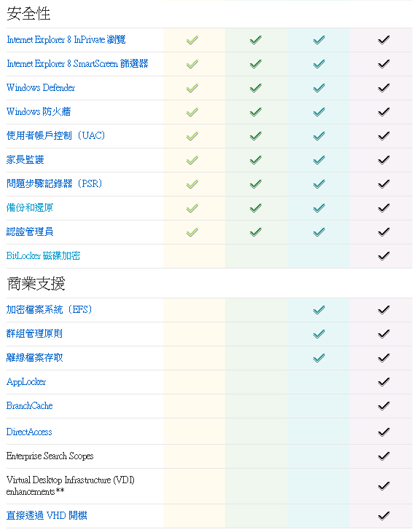Open Internet Explorer 8 SmartScreen 篩選器 link
Screen dimensions: 416x532
click(77, 64)
